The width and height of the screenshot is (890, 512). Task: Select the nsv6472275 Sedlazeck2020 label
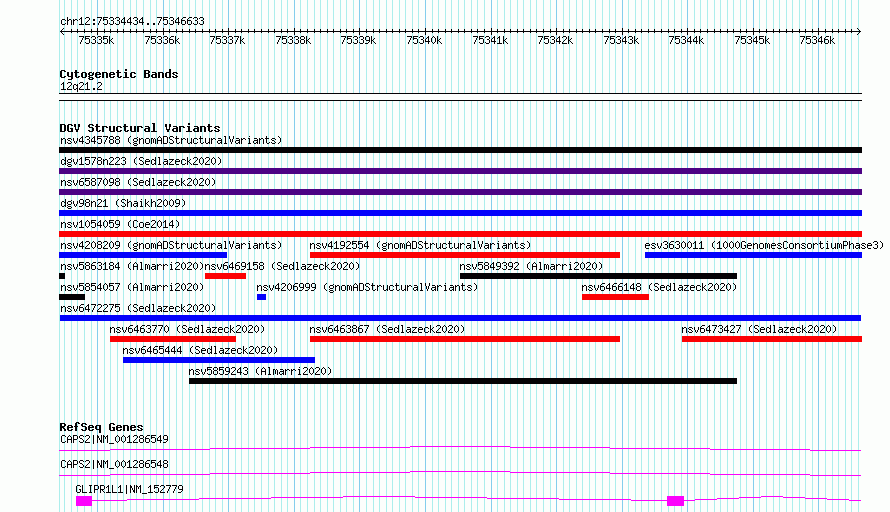pyautogui.click(x=138, y=308)
